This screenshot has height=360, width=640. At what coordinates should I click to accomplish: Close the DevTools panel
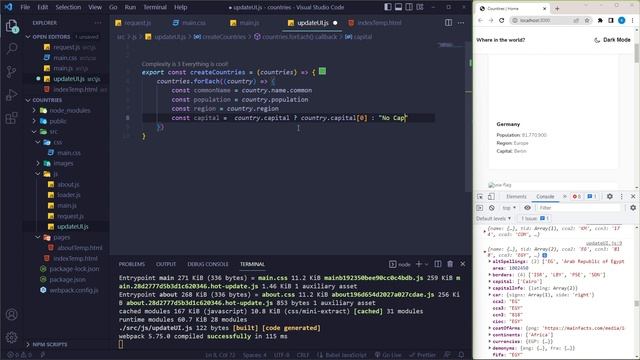[x=633, y=196]
